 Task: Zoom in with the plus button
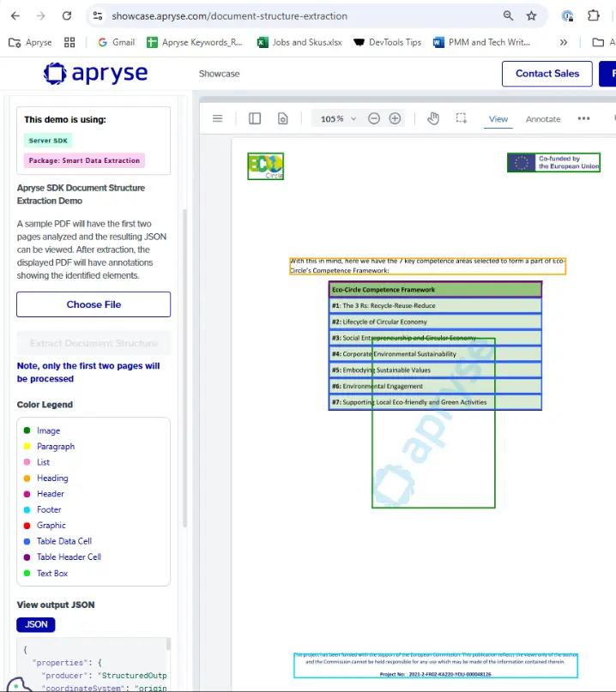[x=395, y=118]
